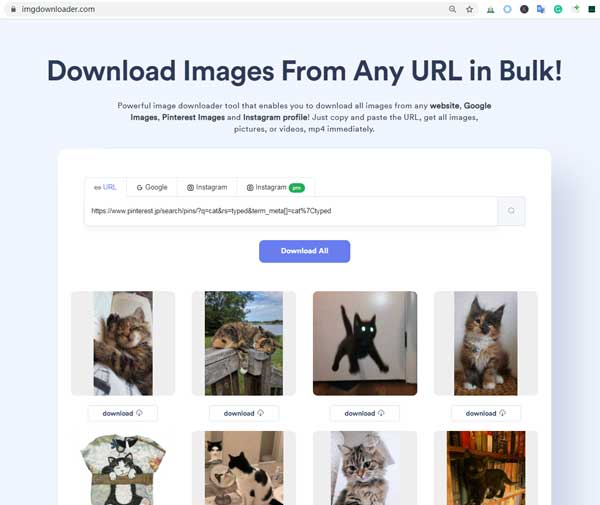Click the search magnifier button beside URL field
The height and width of the screenshot is (505, 600).
click(x=511, y=211)
